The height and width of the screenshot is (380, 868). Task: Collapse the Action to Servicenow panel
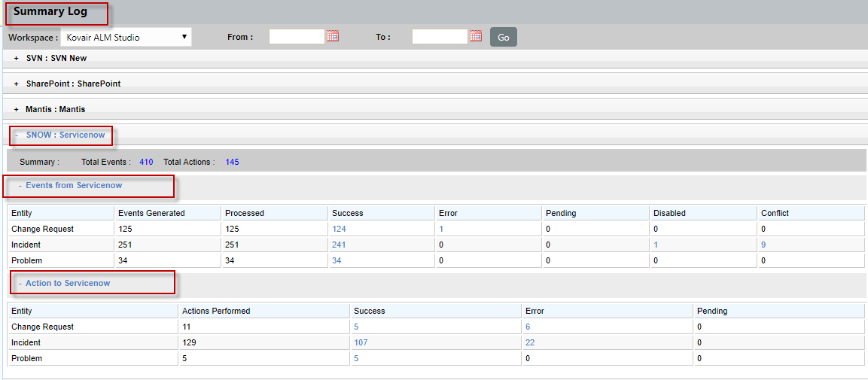pyautogui.click(x=67, y=283)
